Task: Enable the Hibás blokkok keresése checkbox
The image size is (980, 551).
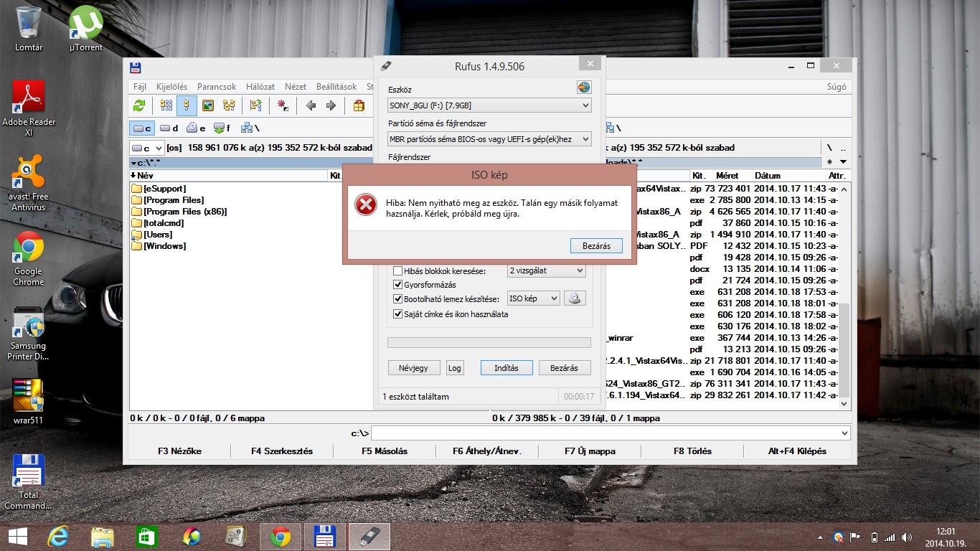Action: pyautogui.click(x=397, y=271)
